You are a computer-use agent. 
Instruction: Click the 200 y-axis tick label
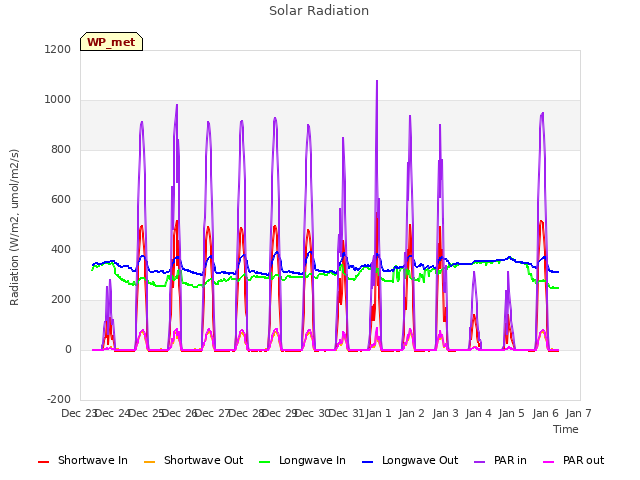[61, 300]
